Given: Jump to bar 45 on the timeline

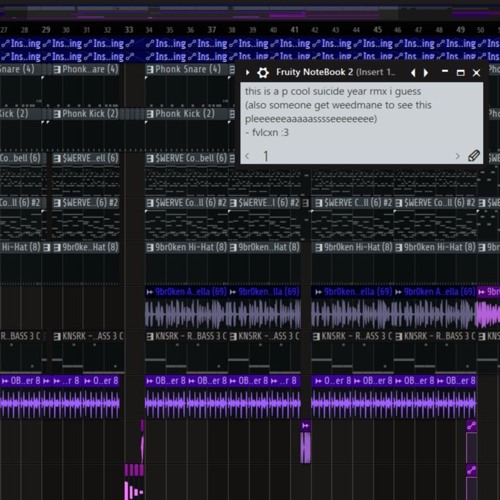Looking at the screenshot, I should tap(377, 30).
